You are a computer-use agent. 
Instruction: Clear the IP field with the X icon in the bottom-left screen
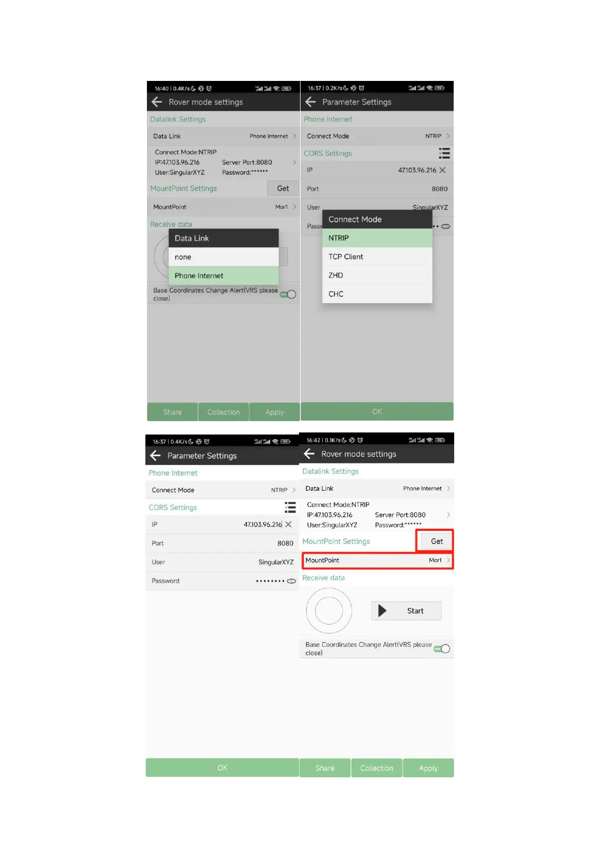click(x=288, y=524)
